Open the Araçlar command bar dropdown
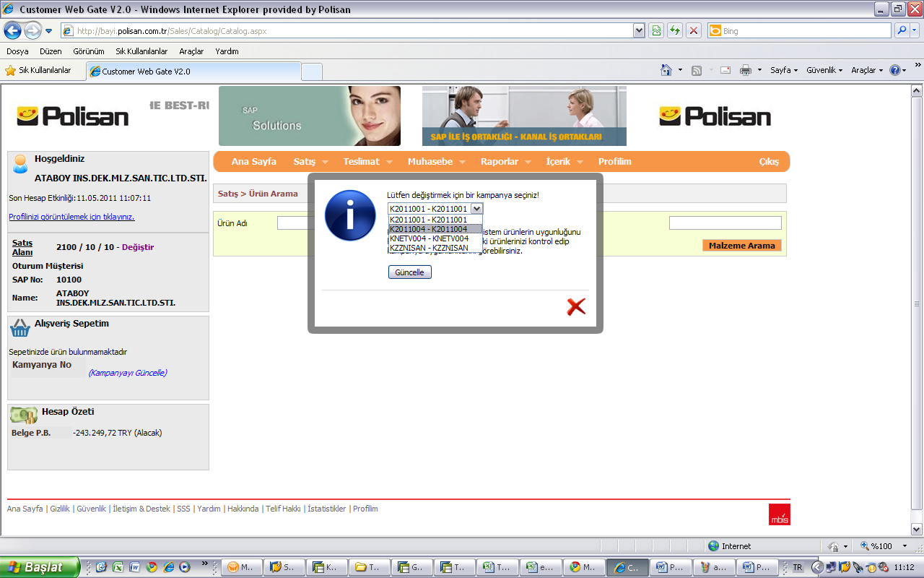This screenshot has height=578, width=924. [867, 70]
